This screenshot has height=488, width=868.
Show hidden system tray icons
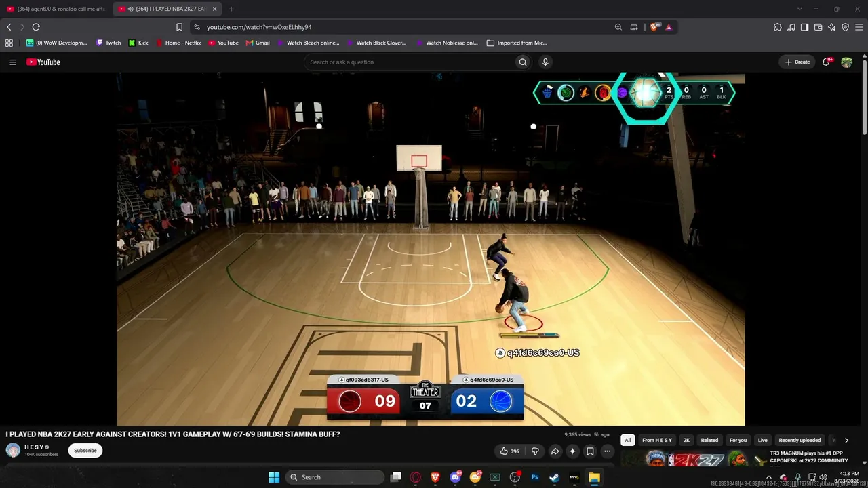[x=769, y=477]
